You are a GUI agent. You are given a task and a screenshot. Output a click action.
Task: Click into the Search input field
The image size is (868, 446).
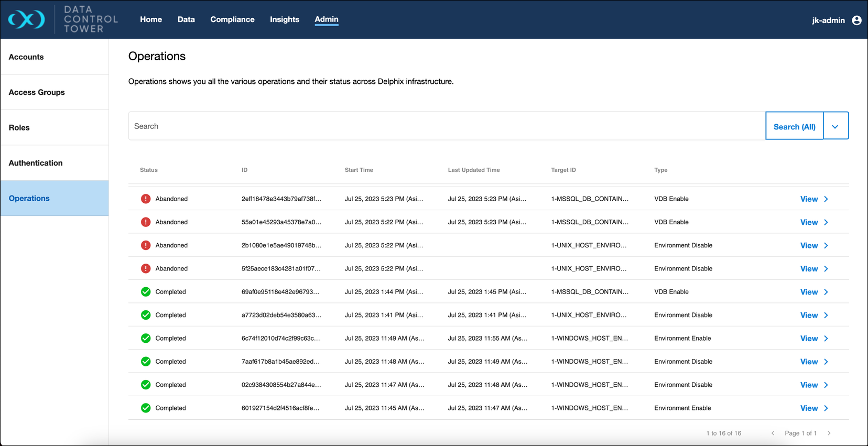[x=447, y=126]
